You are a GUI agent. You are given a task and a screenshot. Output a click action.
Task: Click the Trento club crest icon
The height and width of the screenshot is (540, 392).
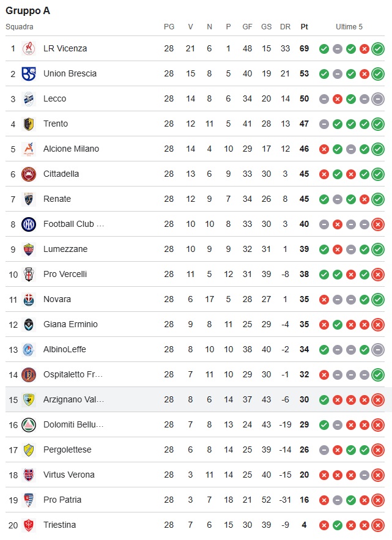pos(29,124)
